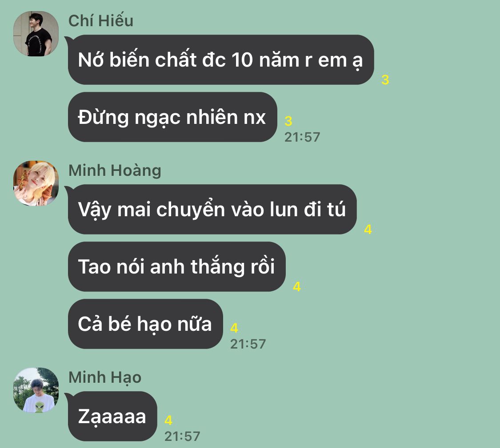Tap the sender name Minh Hoàng

pos(115,170)
